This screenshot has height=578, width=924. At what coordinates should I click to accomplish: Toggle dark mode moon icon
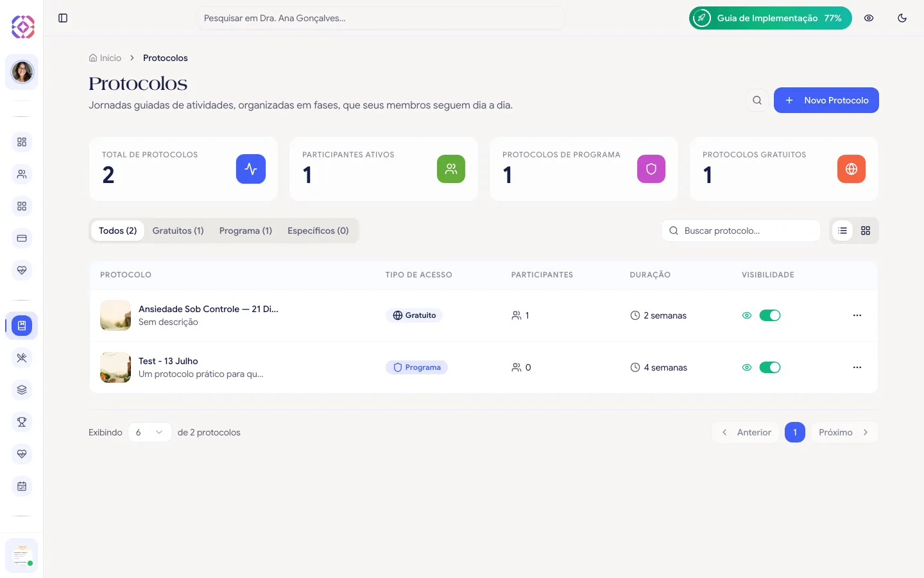(x=902, y=18)
